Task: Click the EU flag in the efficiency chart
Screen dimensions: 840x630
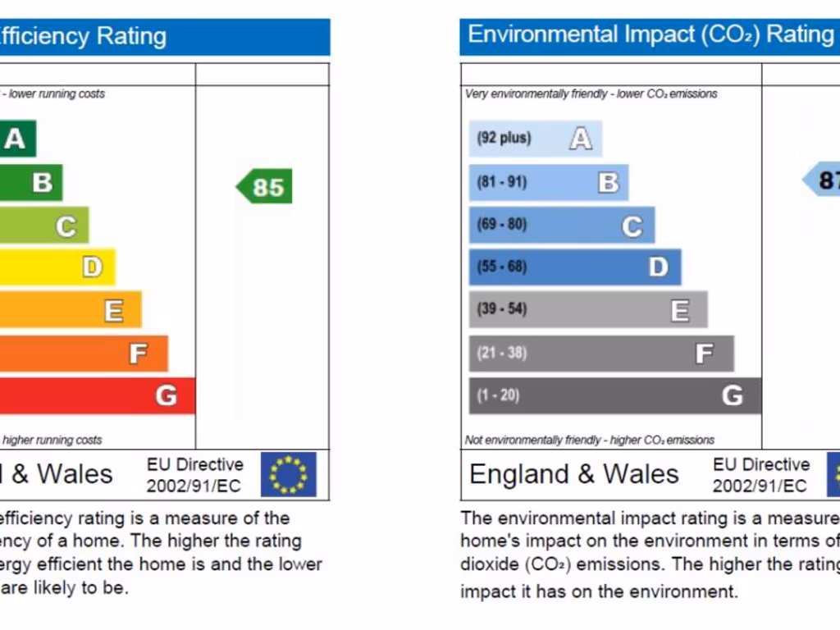Action: 288,474
